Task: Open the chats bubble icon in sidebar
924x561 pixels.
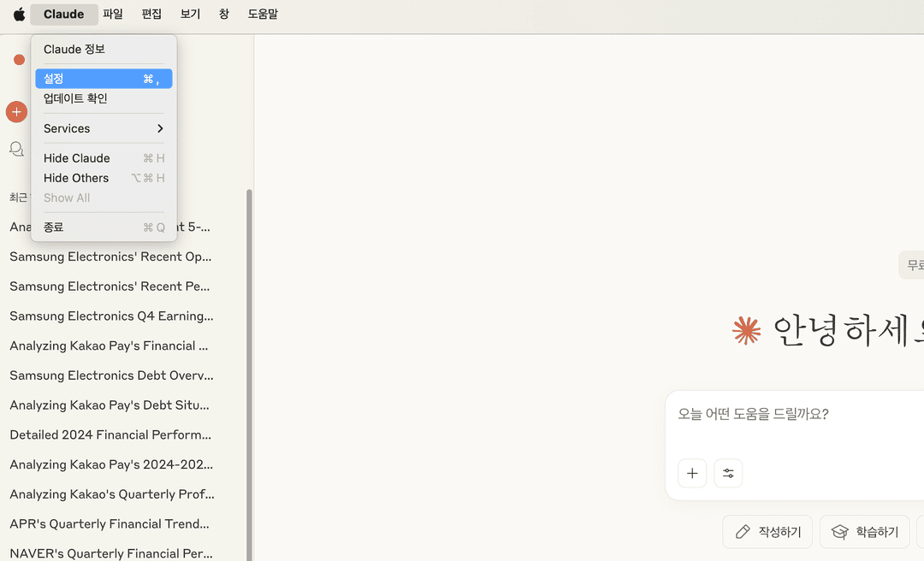Action: click(16, 149)
